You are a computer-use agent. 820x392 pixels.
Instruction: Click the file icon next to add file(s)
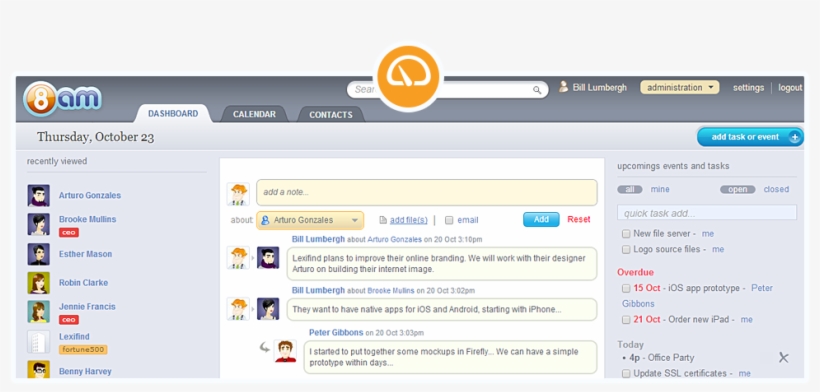coord(383,220)
